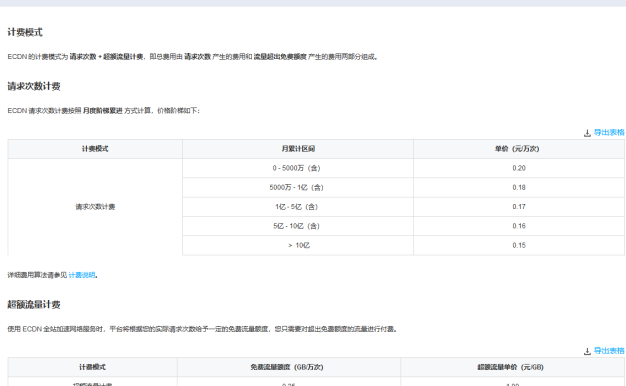This screenshot has width=626, height=386.
Task: Click the 0 - 5000万 (含) cell
Action: [298, 168]
